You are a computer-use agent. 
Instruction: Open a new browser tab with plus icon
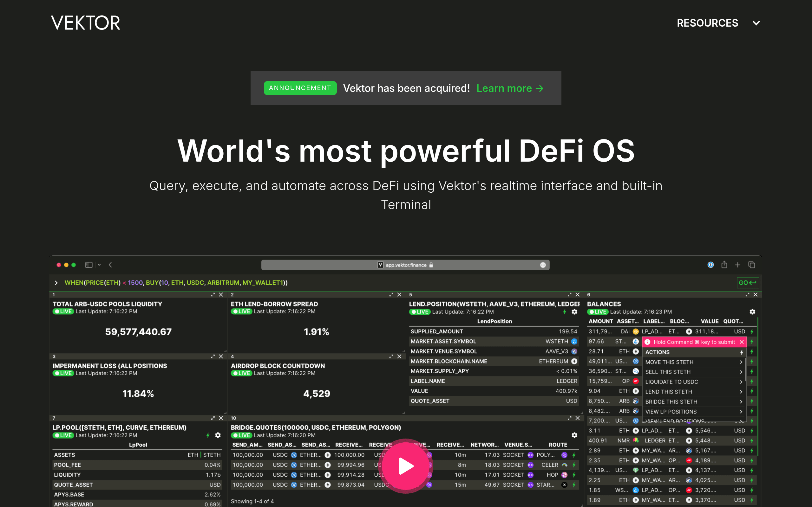point(737,265)
